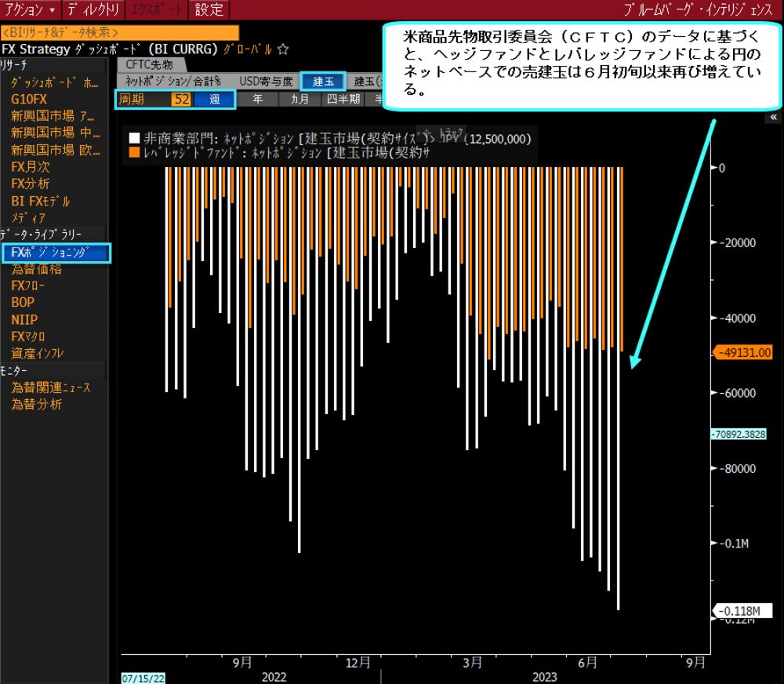Viewport: 784px width, 684px height.
Task: Open NIIP in the sidebar
Action: click(24, 319)
